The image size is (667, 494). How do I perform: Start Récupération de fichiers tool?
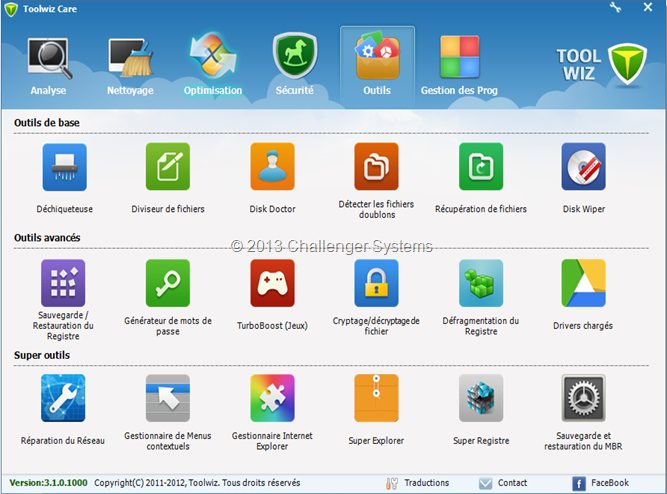tap(481, 167)
